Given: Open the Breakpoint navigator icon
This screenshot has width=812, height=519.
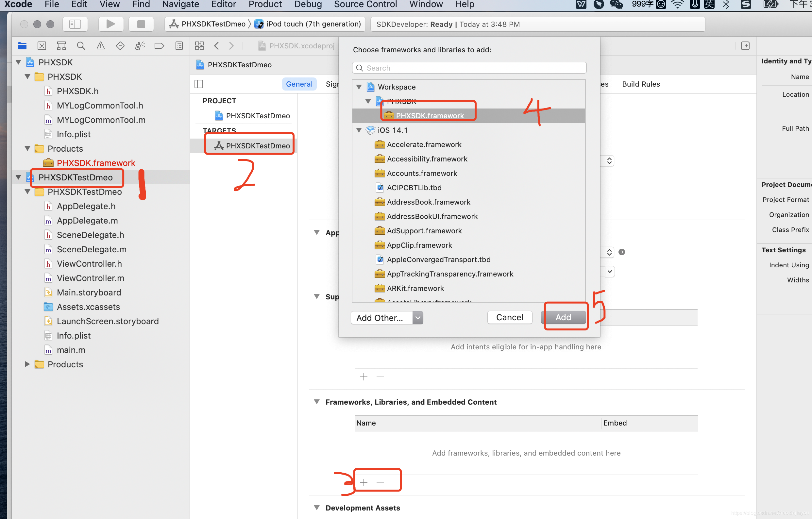Looking at the screenshot, I should (x=159, y=45).
